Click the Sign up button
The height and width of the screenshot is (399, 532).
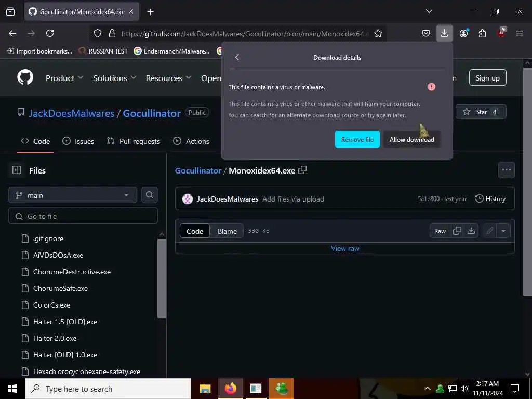pyautogui.click(x=487, y=78)
